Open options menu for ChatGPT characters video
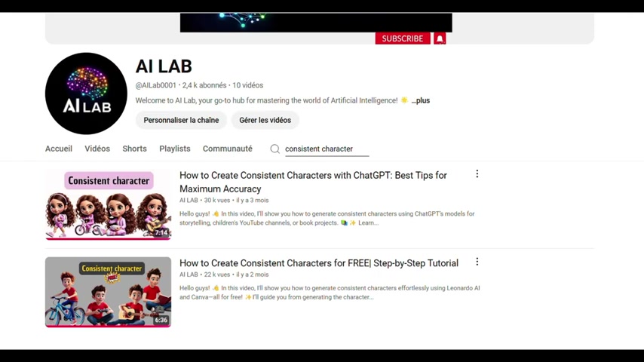This screenshot has width=644, height=362. [477, 173]
